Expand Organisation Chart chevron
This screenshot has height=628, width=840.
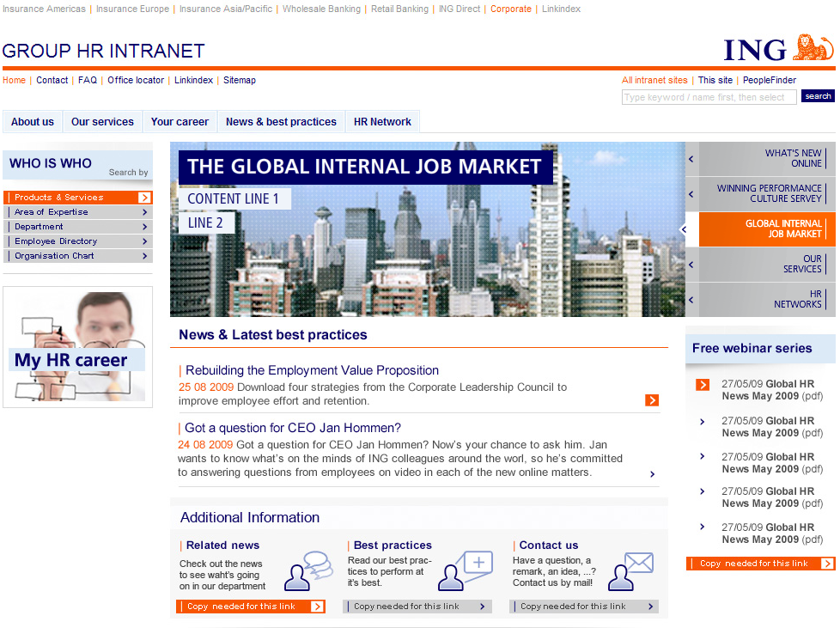pos(144,256)
